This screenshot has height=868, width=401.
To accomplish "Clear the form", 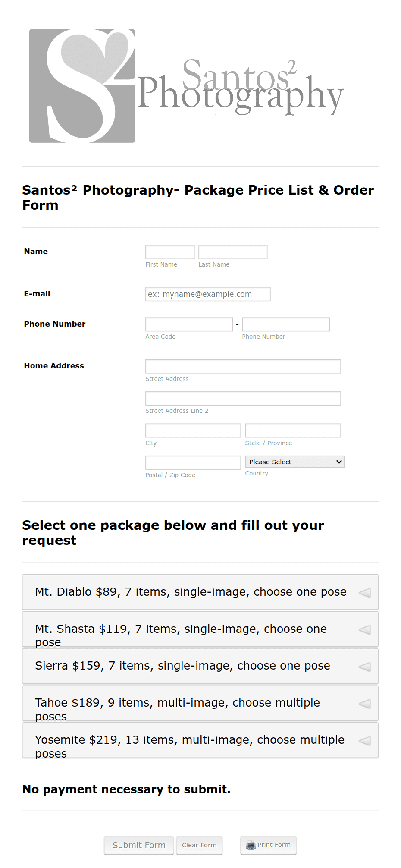I will [x=199, y=845].
